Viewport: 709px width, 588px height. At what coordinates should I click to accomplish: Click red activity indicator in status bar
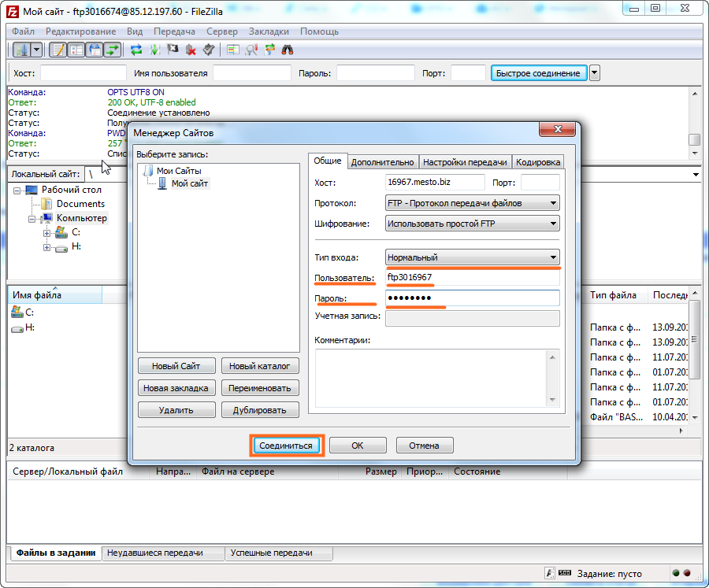tap(687, 573)
